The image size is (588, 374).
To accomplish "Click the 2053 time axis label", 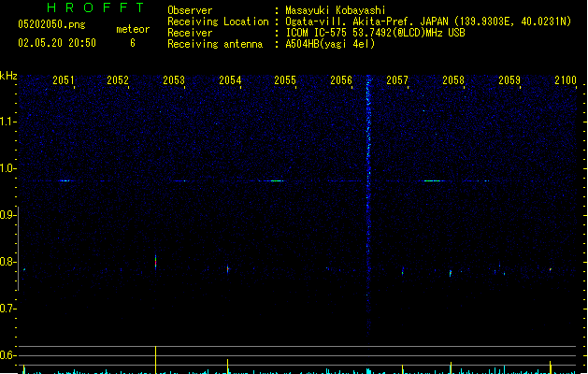I will pyautogui.click(x=174, y=79).
